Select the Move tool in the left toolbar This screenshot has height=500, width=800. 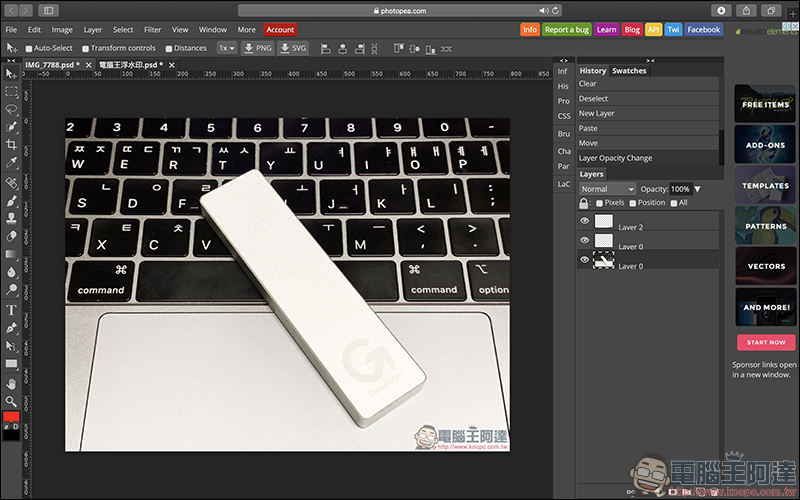(x=11, y=74)
